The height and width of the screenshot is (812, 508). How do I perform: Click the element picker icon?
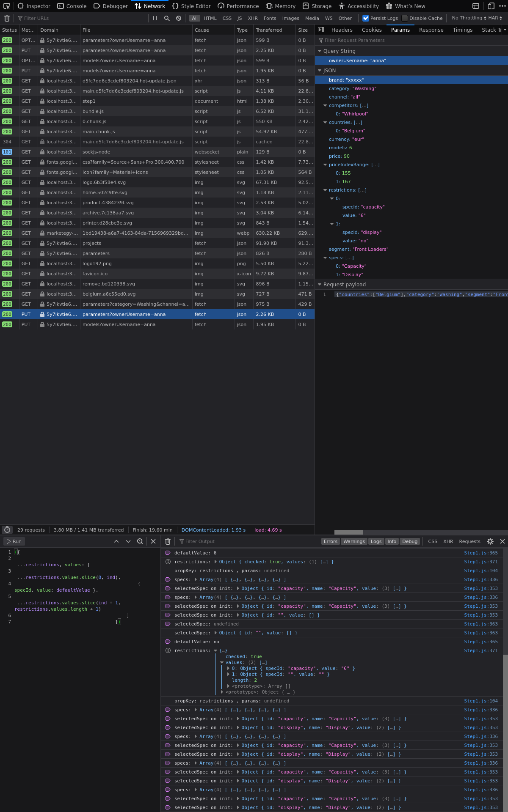tap(7, 6)
